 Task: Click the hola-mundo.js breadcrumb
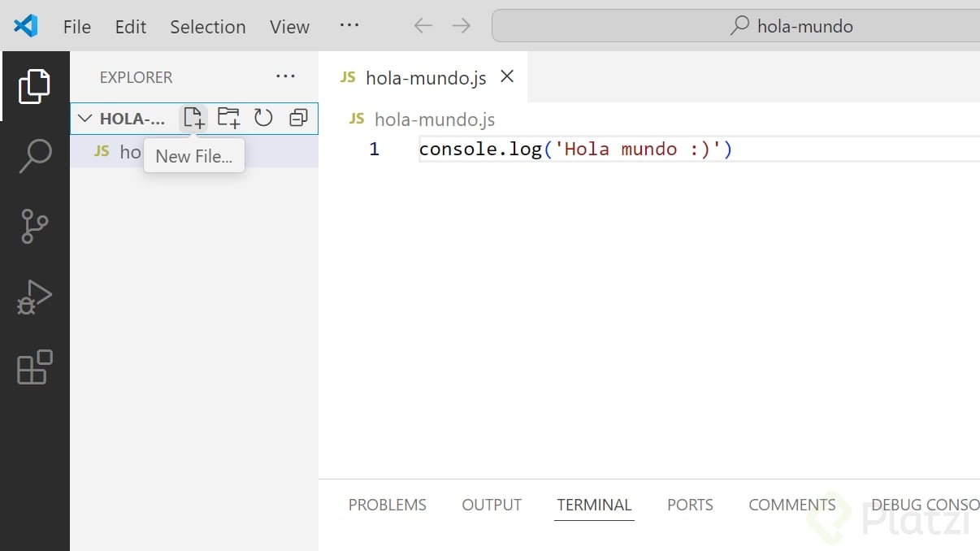434,119
